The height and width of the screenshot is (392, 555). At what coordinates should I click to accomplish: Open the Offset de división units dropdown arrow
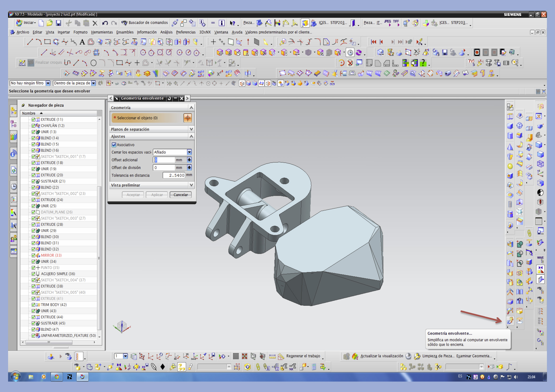pos(189,168)
